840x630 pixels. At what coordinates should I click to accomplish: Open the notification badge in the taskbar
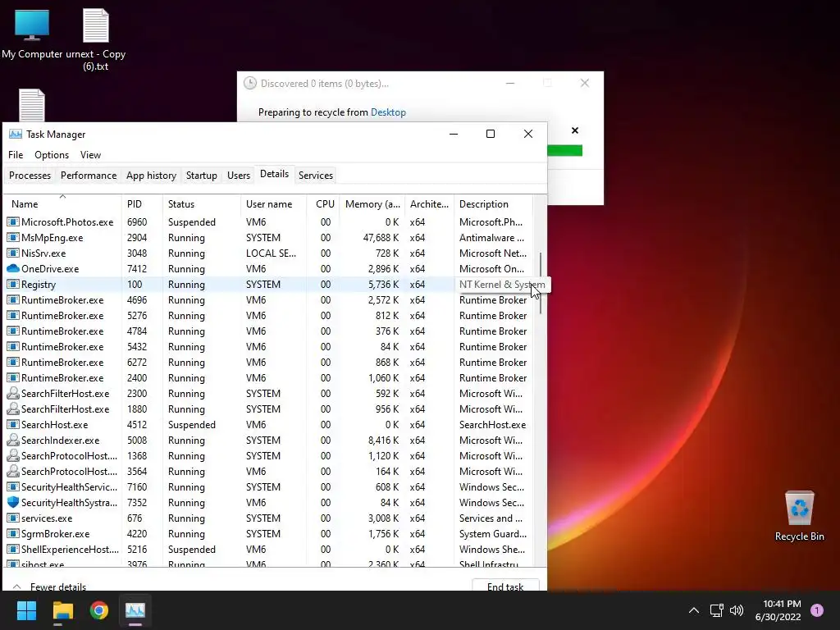tap(817, 610)
